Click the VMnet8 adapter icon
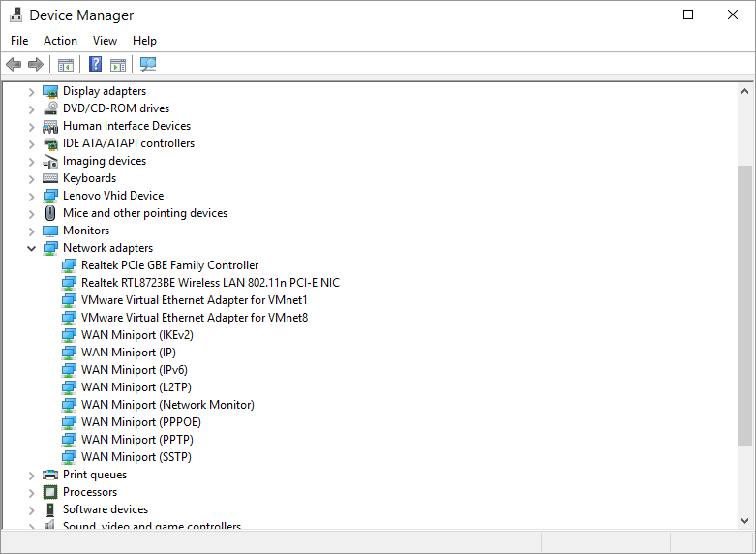756x554 pixels. (x=69, y=318)
